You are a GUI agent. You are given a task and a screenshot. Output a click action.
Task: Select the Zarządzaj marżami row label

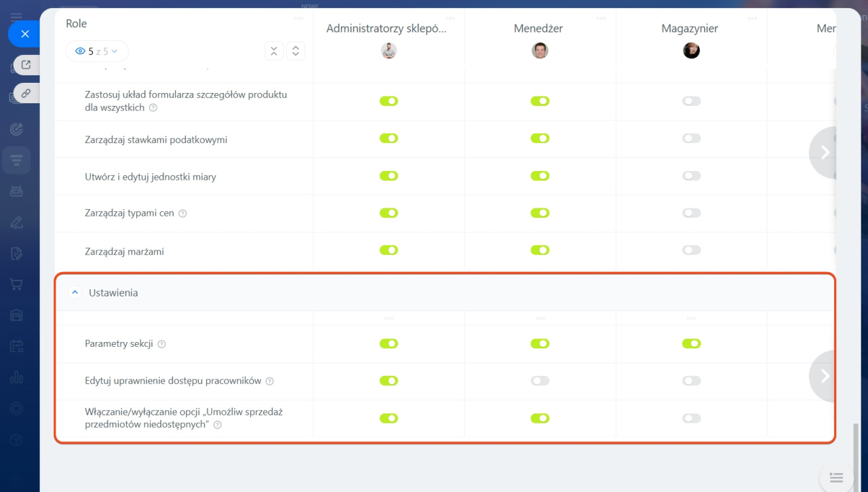pyautogui.click(x=124, y=251)
